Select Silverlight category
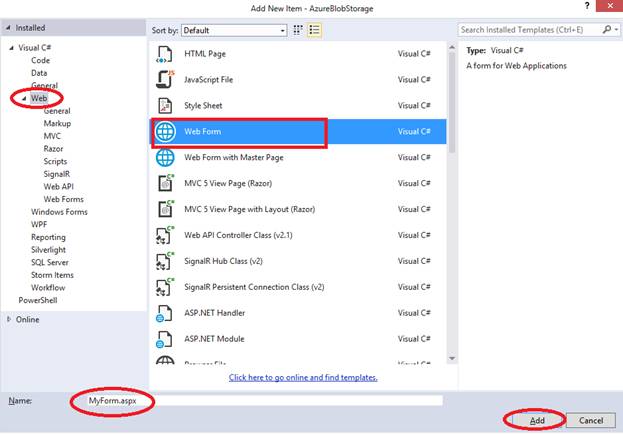Image resolution: width=623 pixels, height=434 pixels. click(x=48, y=250)
